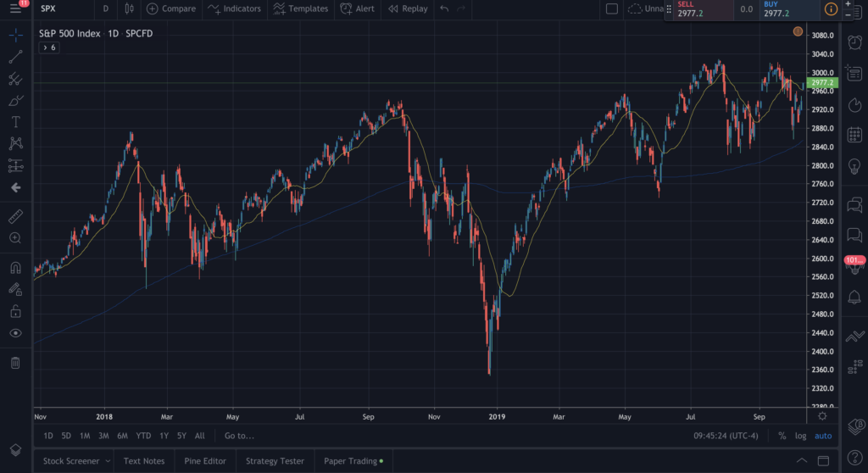Screen dimensions: 868x473
Task: Open the lightbulb ideas panel
Action: (x=854, y=165)
